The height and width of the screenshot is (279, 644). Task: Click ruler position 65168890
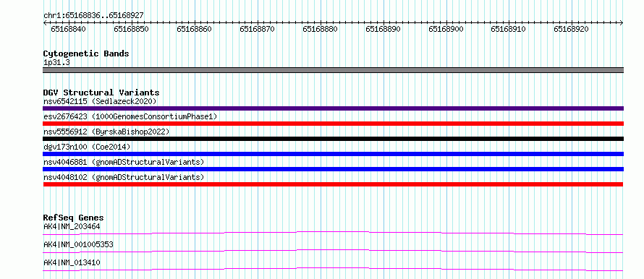pos(383,29)
